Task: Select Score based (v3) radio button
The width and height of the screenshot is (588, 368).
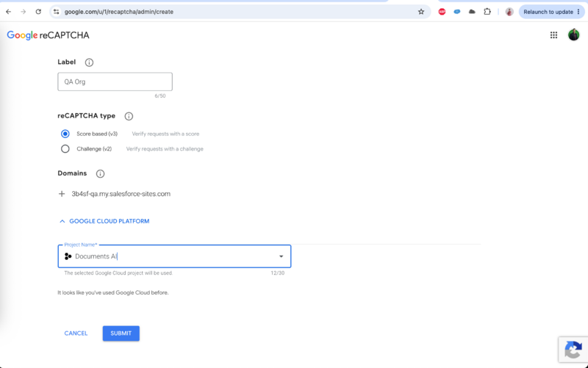Action: pos(65,134)
